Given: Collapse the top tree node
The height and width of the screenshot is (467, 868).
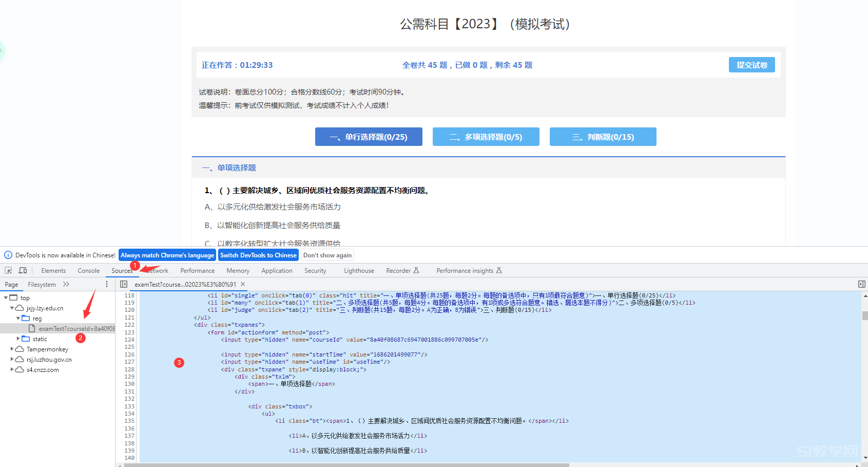Looking at the screenshot, I should (x=5, y=297).
